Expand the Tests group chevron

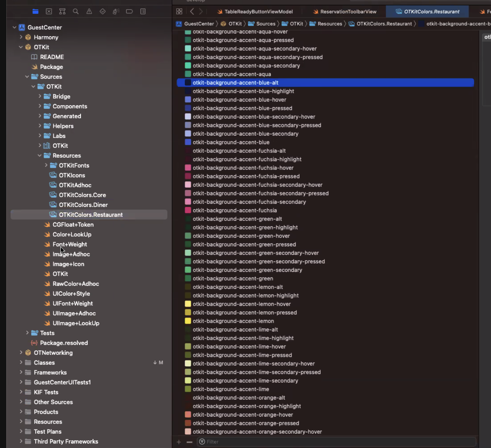click(x=28, y=333)
